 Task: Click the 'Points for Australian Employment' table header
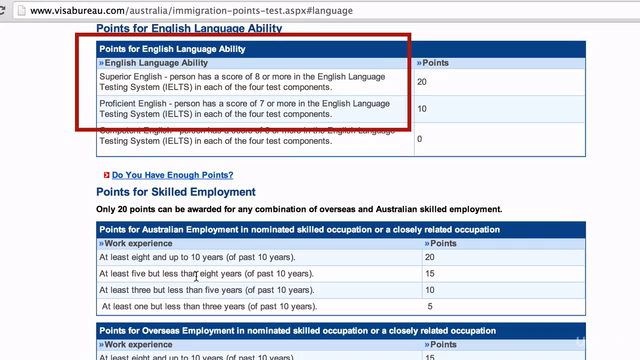[341, 230]
